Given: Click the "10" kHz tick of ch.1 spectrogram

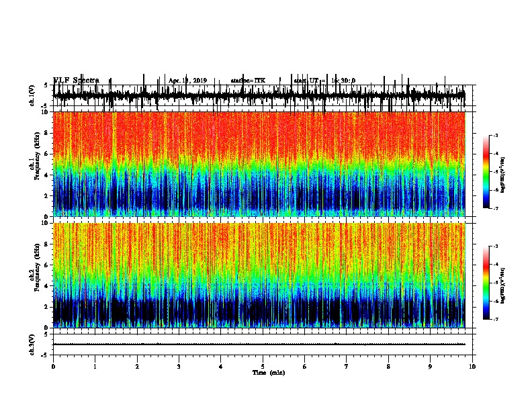Looking at the screenshot, I should click(x=45, y=112).
